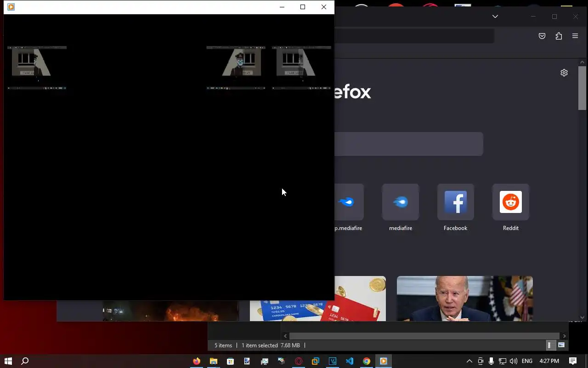
Task: Open the Firefox hamburger application menu
Action: click(575, 36)
